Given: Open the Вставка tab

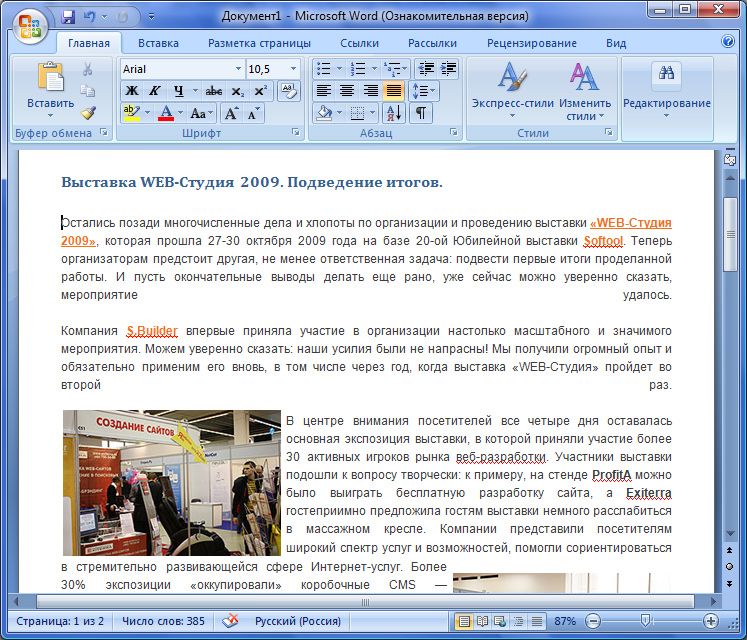Looking at the screenshot, I should click(x=158, y=43).
